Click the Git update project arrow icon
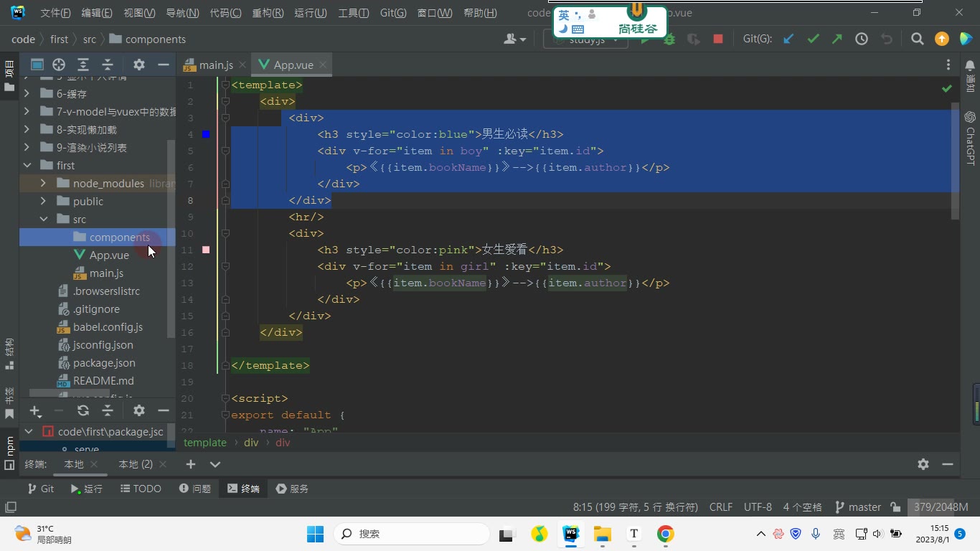This screenshot has width=980, height=551. 788,39
